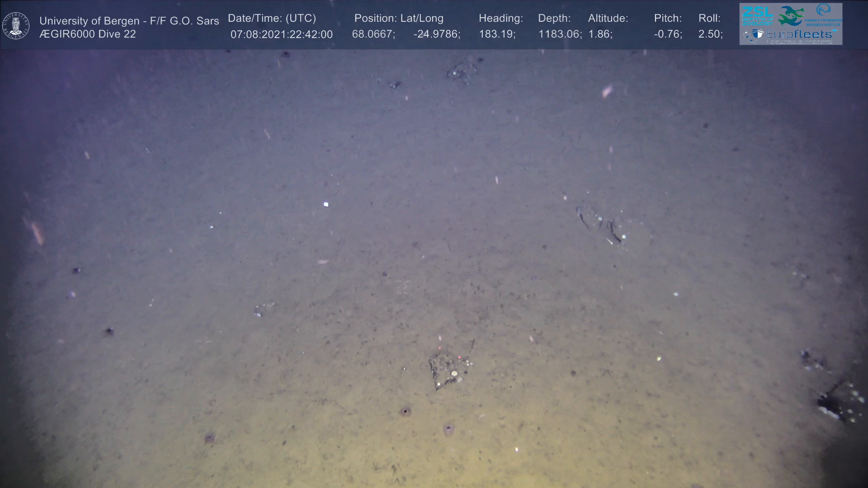
Task: Click the ZSL Institute of Zoology logo
Action: pyautogui.click(x=757, y=15)
